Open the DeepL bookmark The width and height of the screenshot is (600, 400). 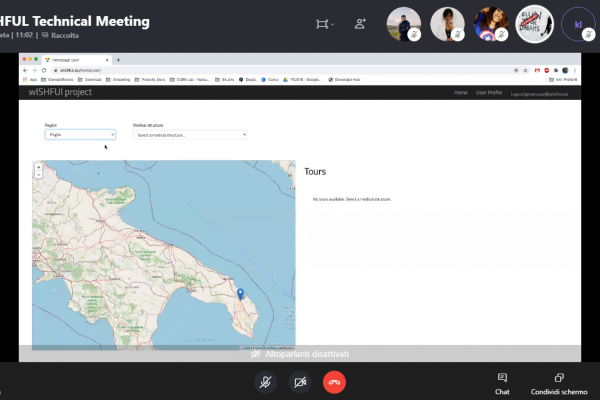click(248, 80)
